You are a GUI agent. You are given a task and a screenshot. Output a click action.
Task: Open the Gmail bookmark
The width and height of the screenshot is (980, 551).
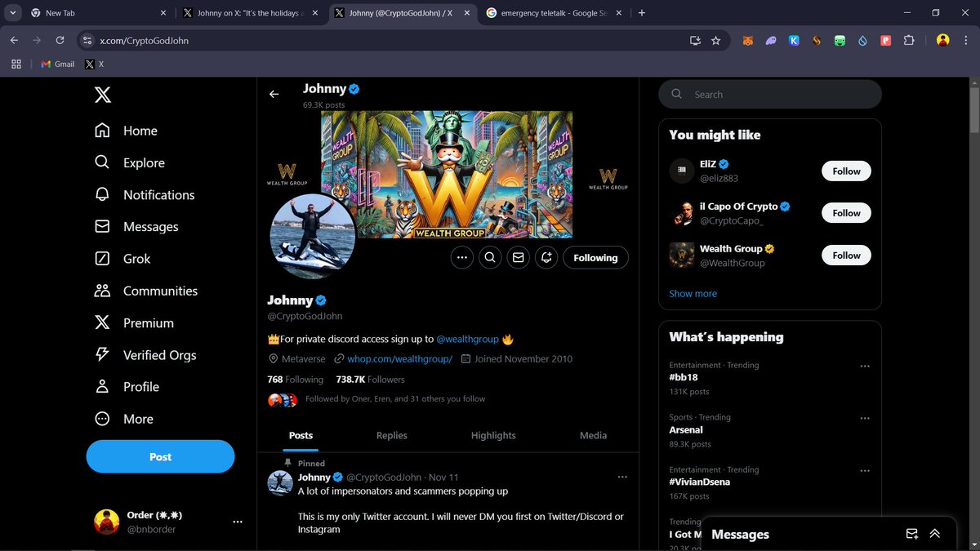point(56,64)
